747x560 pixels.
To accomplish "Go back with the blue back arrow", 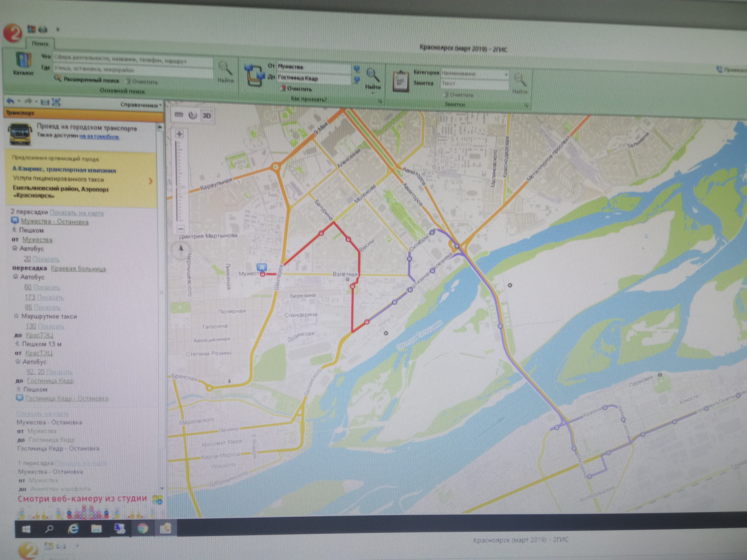I will click(10, 101).
